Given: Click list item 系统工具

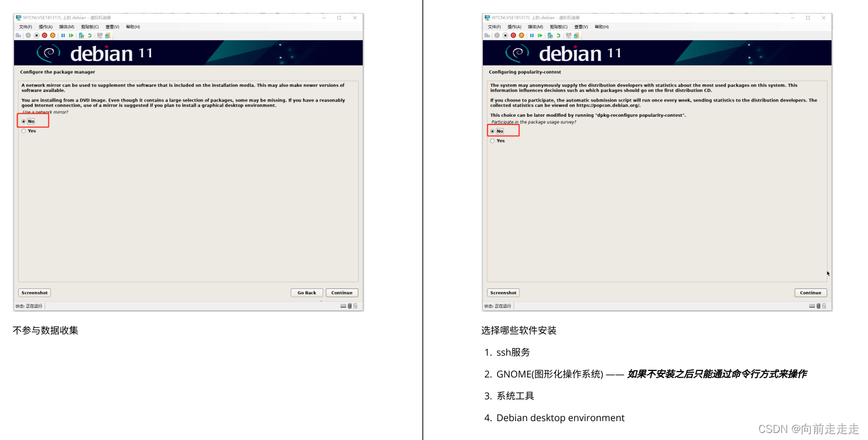Looking at the screenshot, I should [x=515, y=396].
